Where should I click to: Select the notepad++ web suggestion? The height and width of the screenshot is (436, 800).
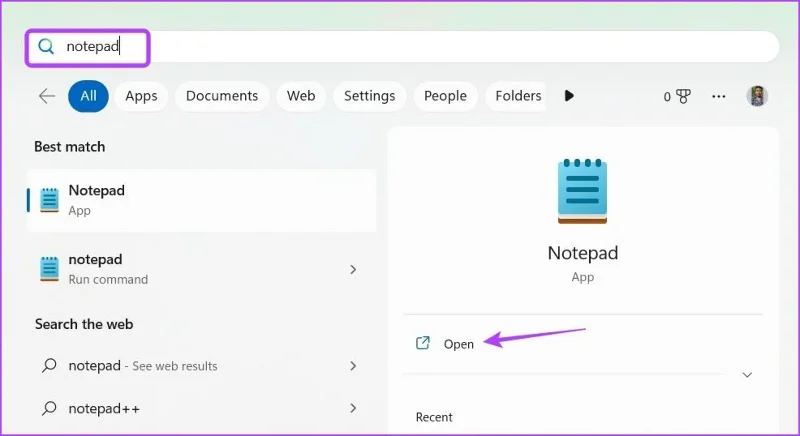coord(202,408)
